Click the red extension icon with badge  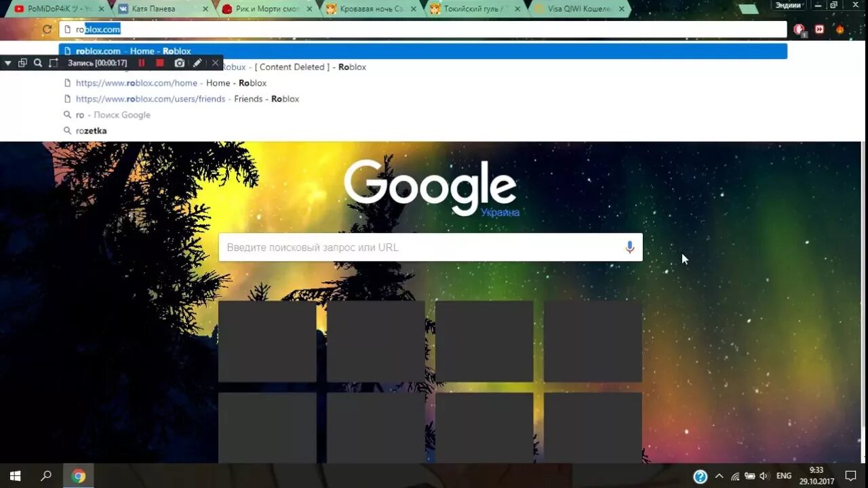(800, 30)
